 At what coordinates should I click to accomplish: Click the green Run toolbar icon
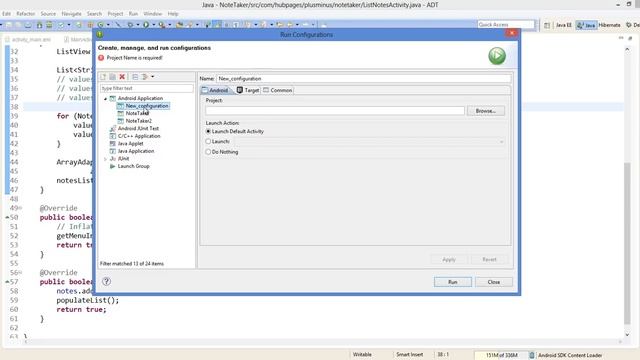coord(146,25)
